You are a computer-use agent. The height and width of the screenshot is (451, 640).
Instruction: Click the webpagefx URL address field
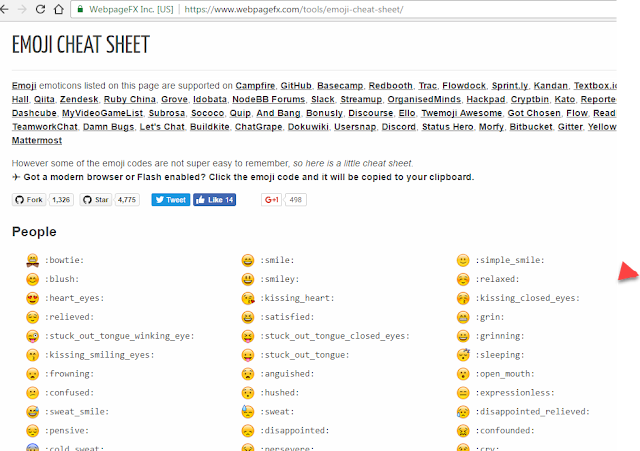[x=344, y=9]
